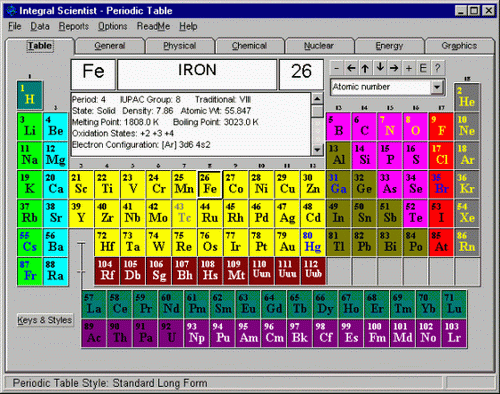Select the Uranium (U) element cell
Screen dimensions: 500x394
pos(171,333)
